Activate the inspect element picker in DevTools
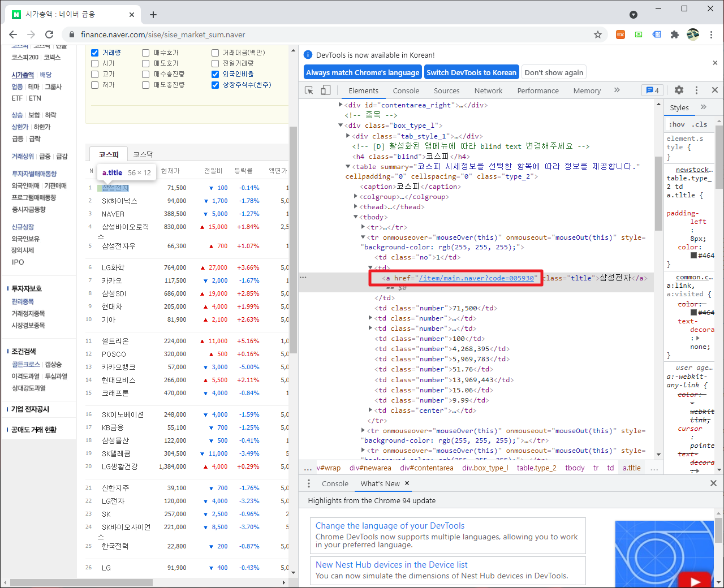Image resolution: width=724 pixels, height=588 pixels. click(x=309, y=90)
